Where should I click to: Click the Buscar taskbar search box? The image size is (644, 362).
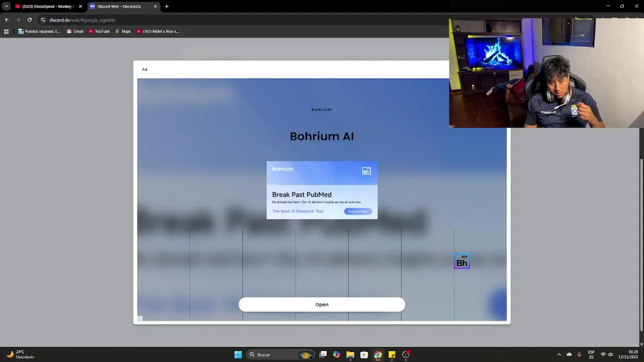click(x=282, y=354)
